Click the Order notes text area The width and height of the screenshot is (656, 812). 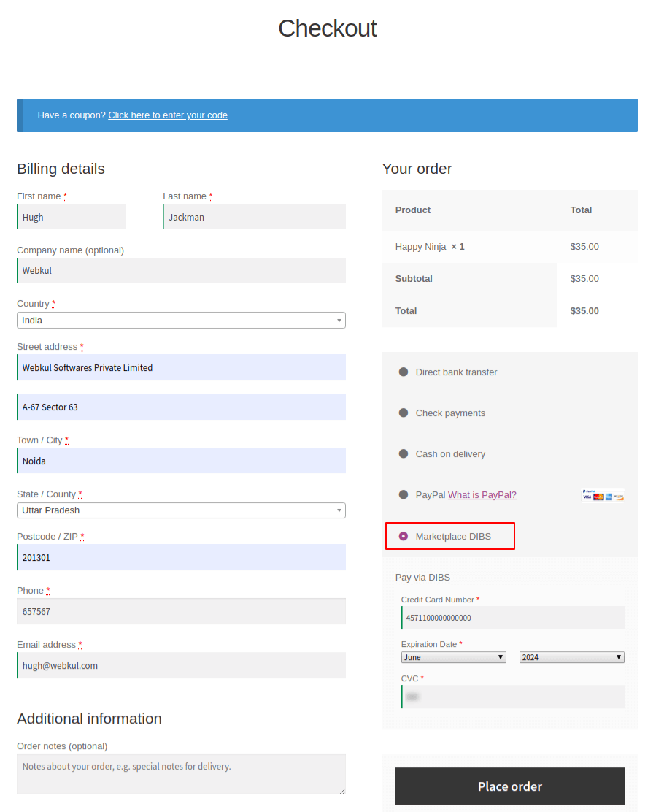[x=181, y=773]
